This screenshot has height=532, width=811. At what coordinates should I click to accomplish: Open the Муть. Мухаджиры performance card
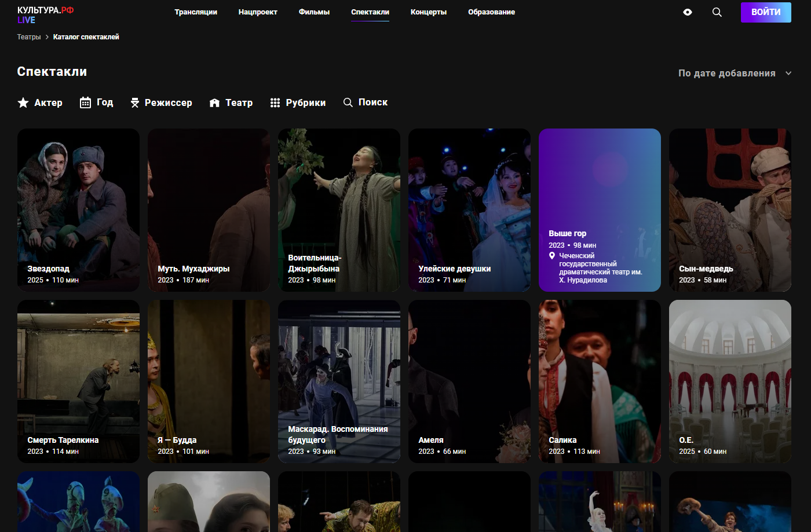tap(209, 210)
